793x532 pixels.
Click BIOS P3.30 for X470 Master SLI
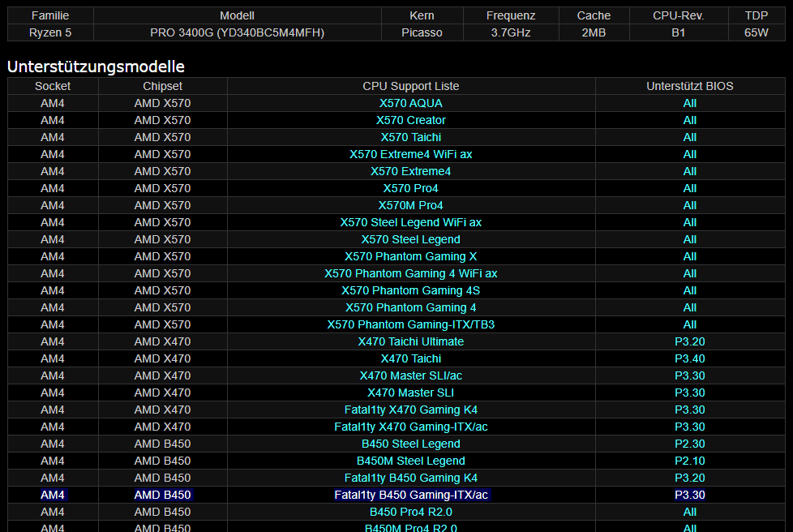pos(690,393)
